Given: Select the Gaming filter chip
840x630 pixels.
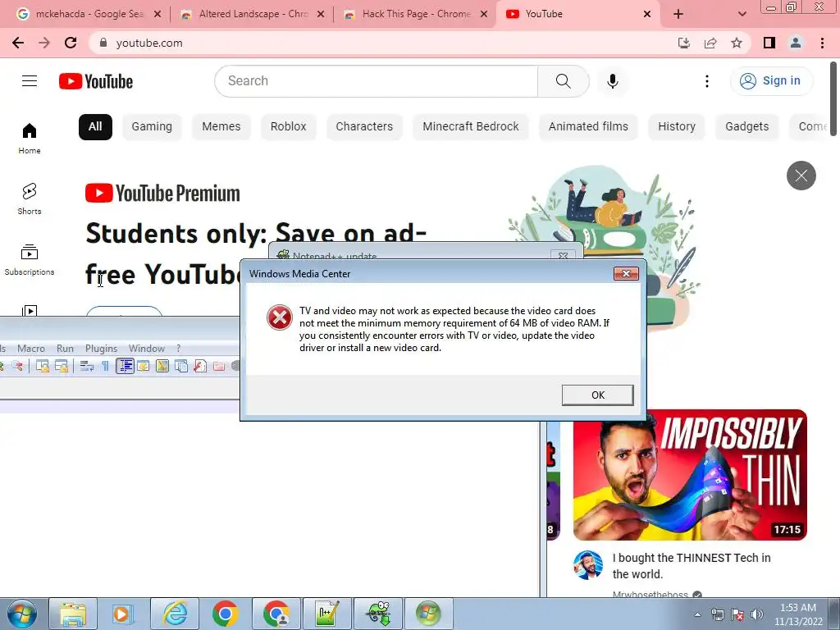Looking at the screenshot, I should [152, 127].
